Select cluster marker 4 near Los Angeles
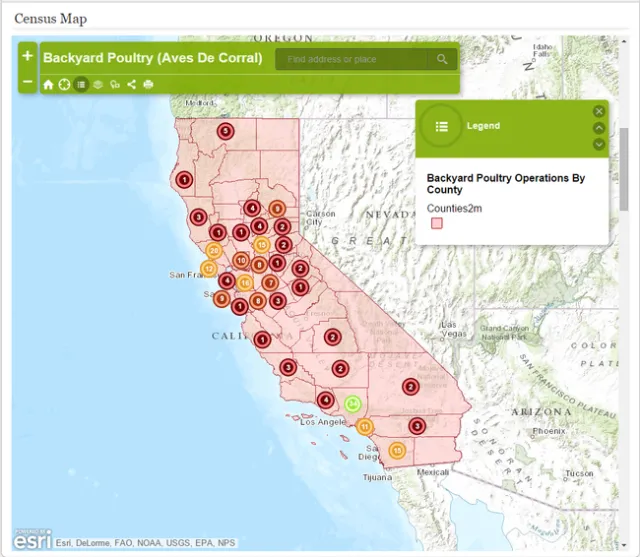The image size is (640, 557). click(325, 400)
